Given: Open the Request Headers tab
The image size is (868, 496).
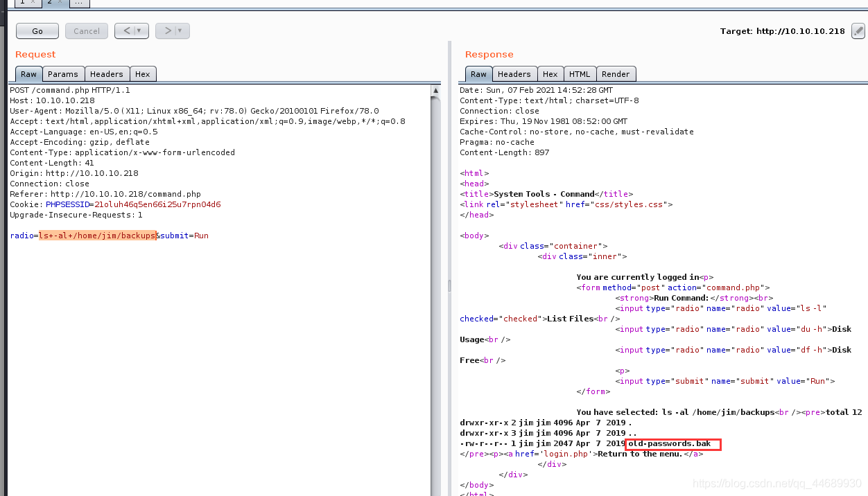Looking at the screenshot, I should point(107,74).
